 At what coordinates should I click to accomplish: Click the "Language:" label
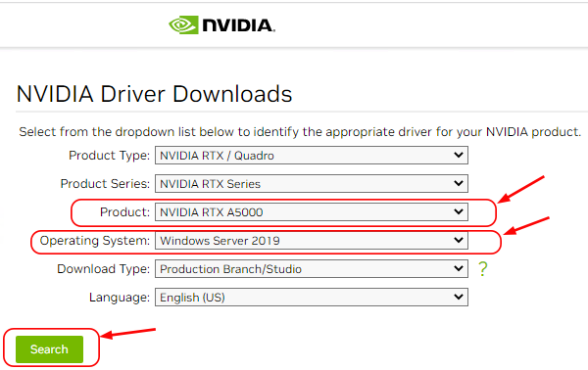click(120, 298)
